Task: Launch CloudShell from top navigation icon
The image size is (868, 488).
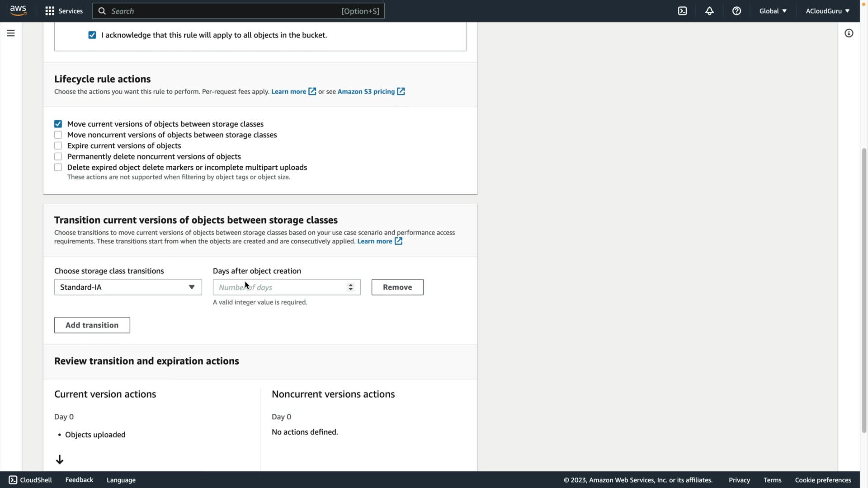Action: coord(682,11)
